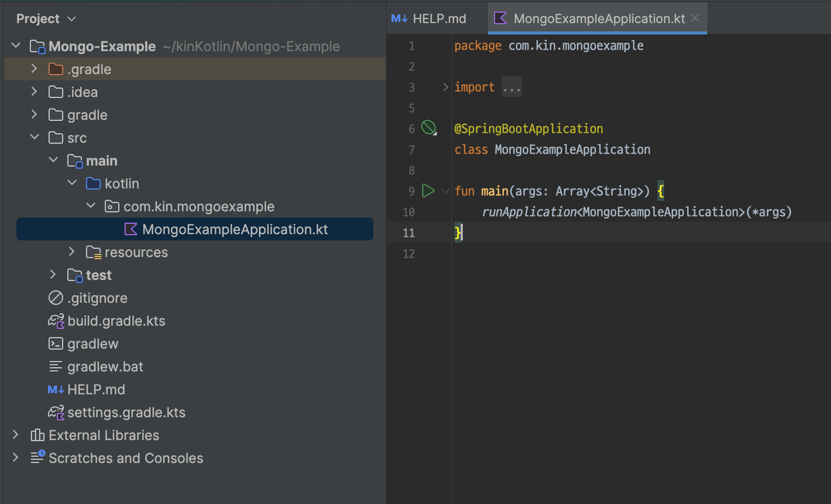This screenshot has width=831, height=504.
Task: Click the Markdown icon beside HELP.md in tree
Action: click(x=56, y=389)
